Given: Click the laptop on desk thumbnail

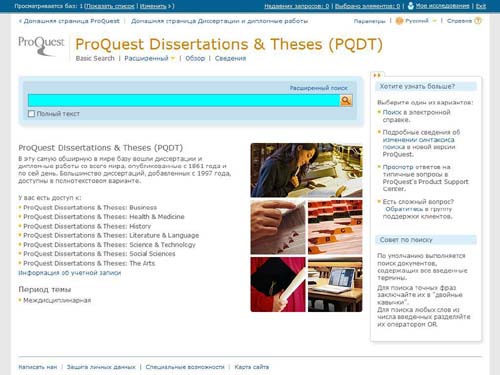Looking at the screenshot, I should 335,284.
